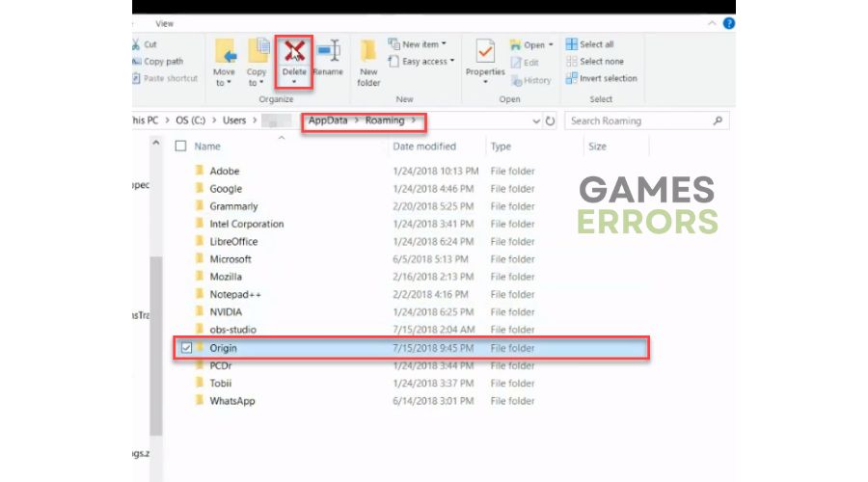The height and width of the screenshot is (482, 868).
Task: Click the Easy access icon
Action: (393, 62)
